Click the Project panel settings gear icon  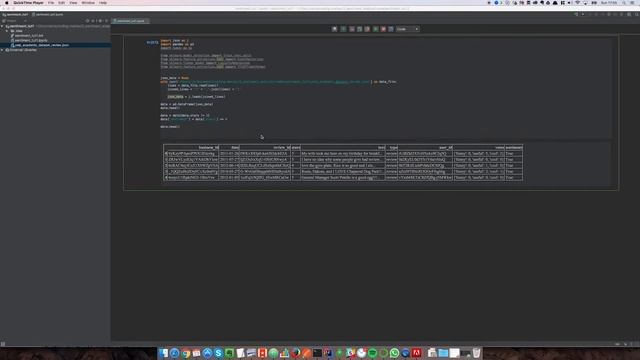tap(100, 21)
